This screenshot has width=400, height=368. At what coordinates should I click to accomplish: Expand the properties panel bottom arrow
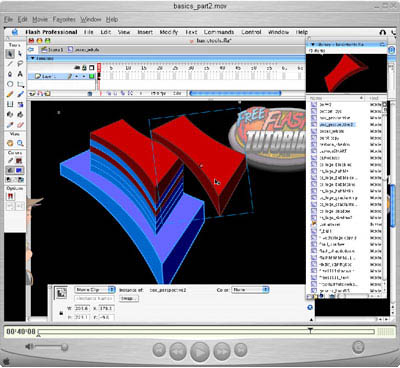point(311,319)
